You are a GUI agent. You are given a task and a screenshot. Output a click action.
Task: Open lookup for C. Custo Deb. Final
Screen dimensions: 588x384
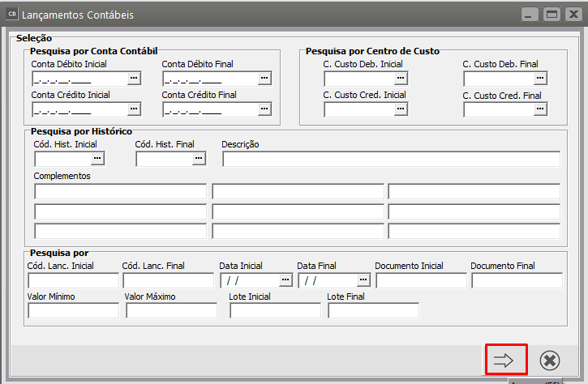(x=540, y=79)
